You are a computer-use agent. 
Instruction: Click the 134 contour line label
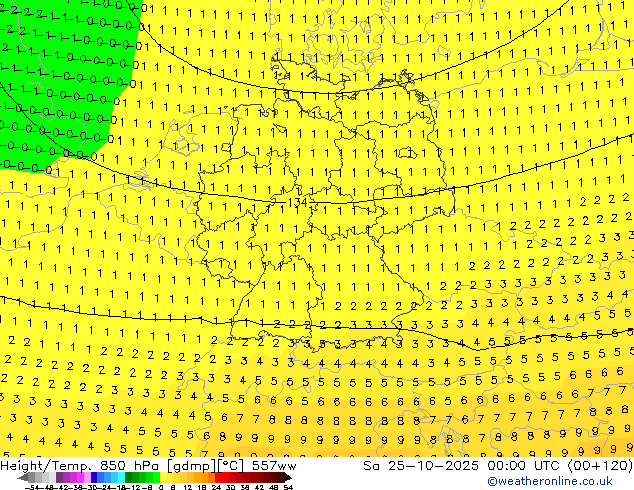pyautogui.click(x=297, y=202)
